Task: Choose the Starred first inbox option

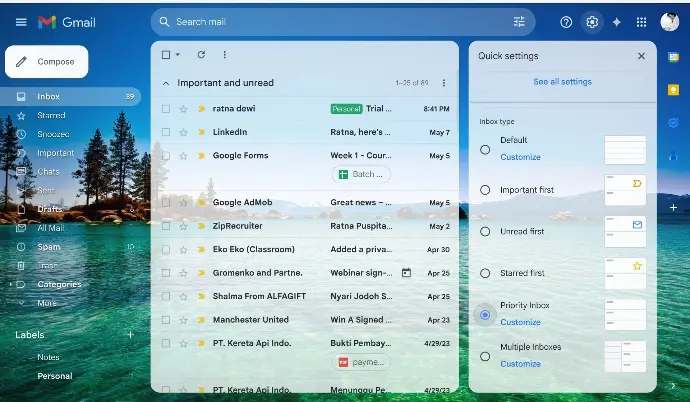Action: (x=485, y=273)
